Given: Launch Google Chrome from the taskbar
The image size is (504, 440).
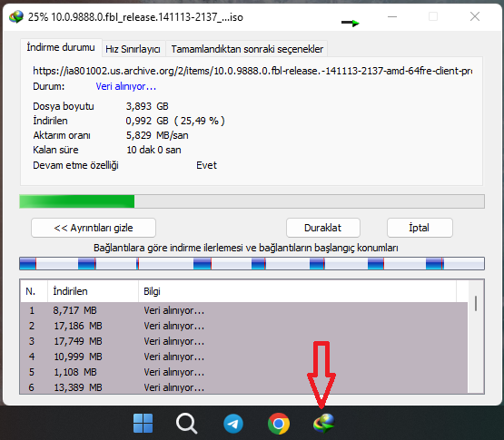Looking at the screenshot, I should 279,424.
